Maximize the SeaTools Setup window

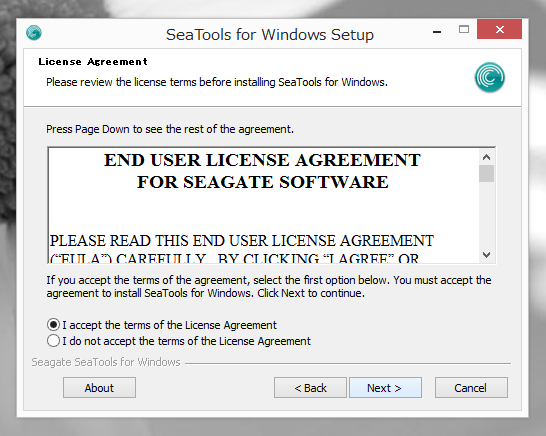pyautogui.click(x=464, y=30)
